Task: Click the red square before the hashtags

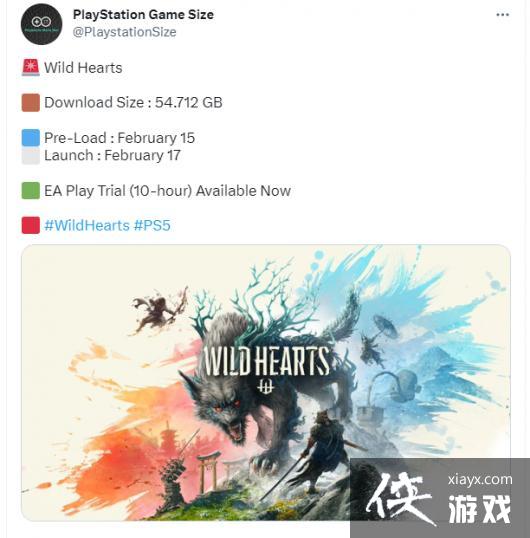Action: (31, 225)
